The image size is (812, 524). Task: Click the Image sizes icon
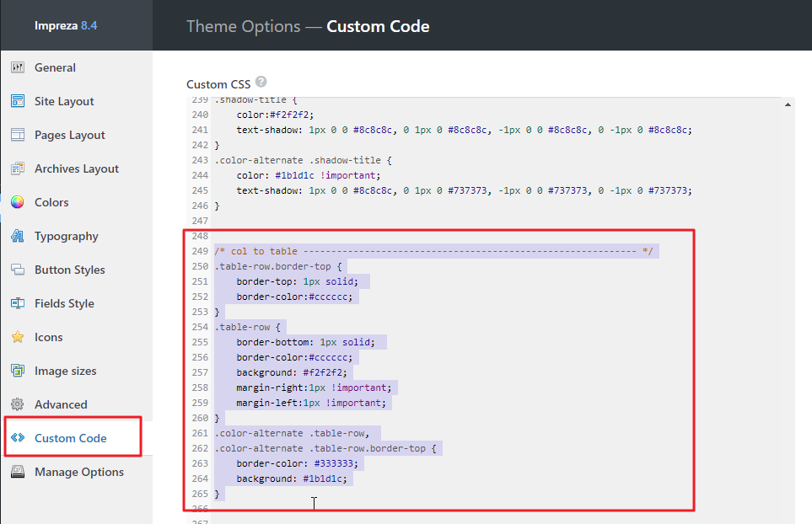18,371
